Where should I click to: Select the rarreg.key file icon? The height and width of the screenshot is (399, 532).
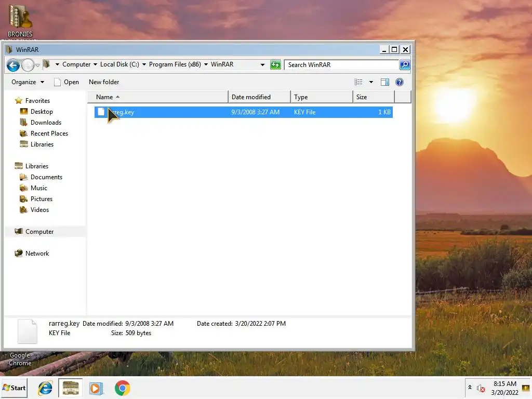click(x=101, y=112)
